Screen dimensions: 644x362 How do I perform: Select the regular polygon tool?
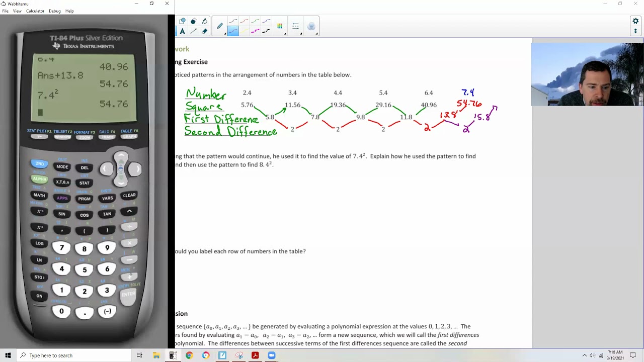coord(193,21)
